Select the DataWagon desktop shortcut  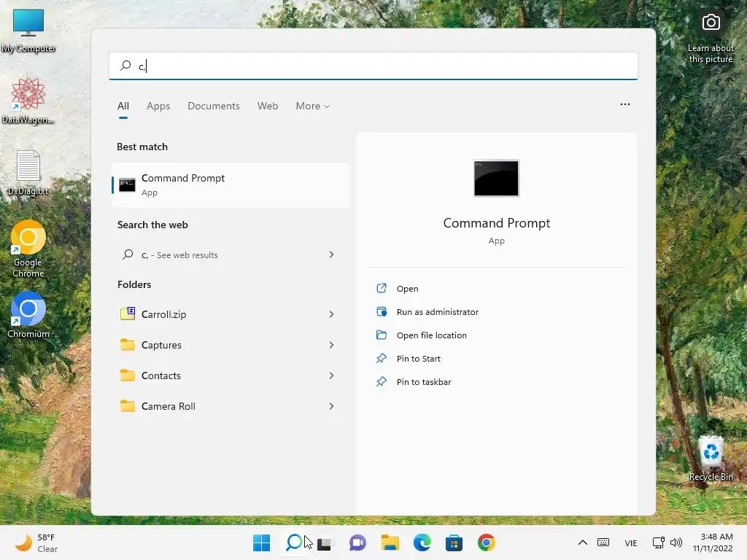point(28,101)
